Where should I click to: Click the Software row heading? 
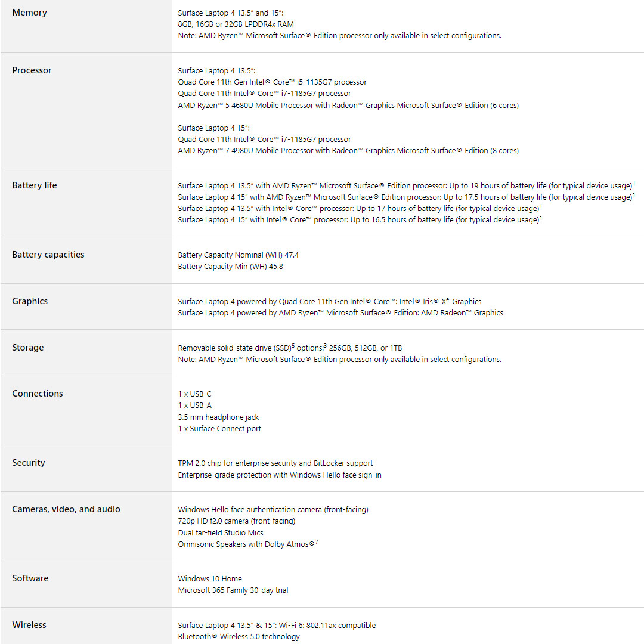(30, 578)
